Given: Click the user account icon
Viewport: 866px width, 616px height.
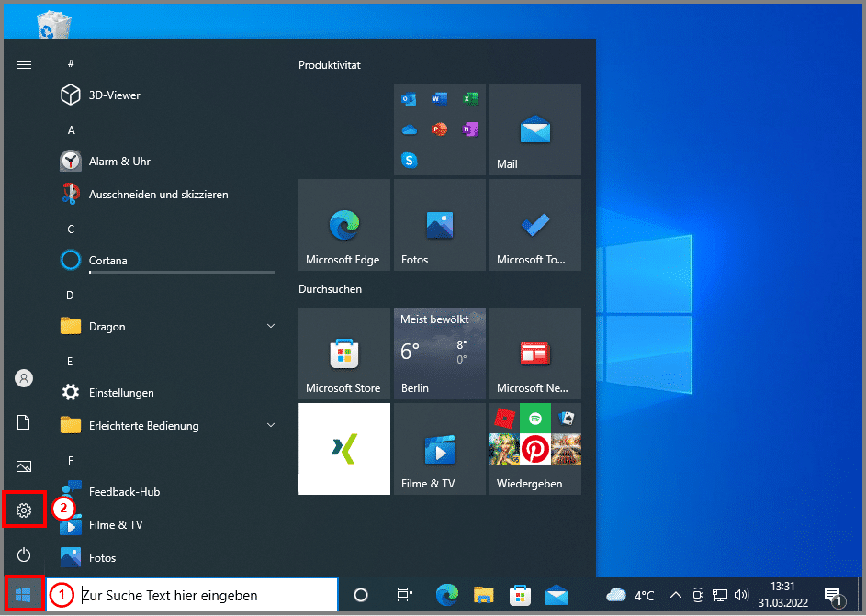Looking at the screenshot, I should (24, 378).
